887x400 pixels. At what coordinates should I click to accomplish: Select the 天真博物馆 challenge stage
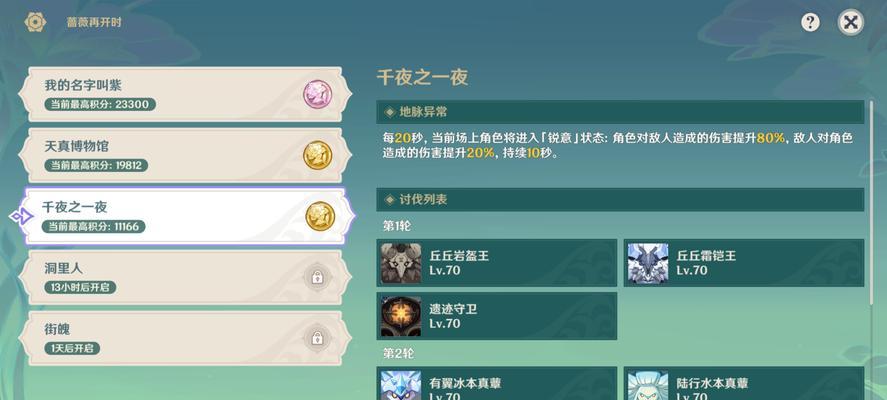(x=185, y=155)
